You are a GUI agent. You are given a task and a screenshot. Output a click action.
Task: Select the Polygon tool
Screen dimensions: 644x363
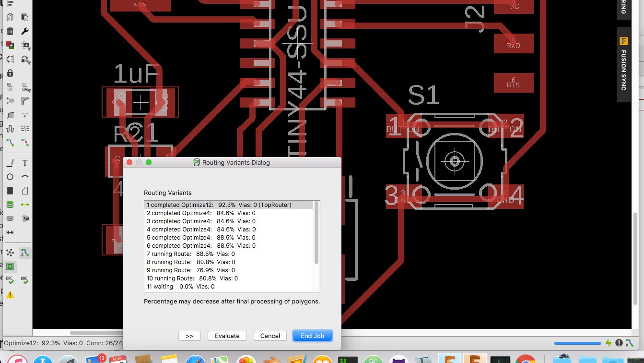(x=25, y=191)
